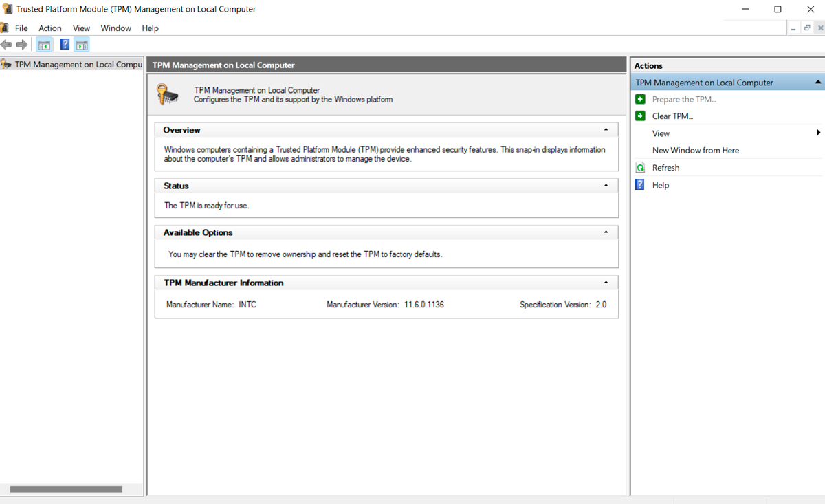Image resolution: width=825 pixels, height=504 pixels.
Task: Collapse the Available Options section
Action: (606, 232)
